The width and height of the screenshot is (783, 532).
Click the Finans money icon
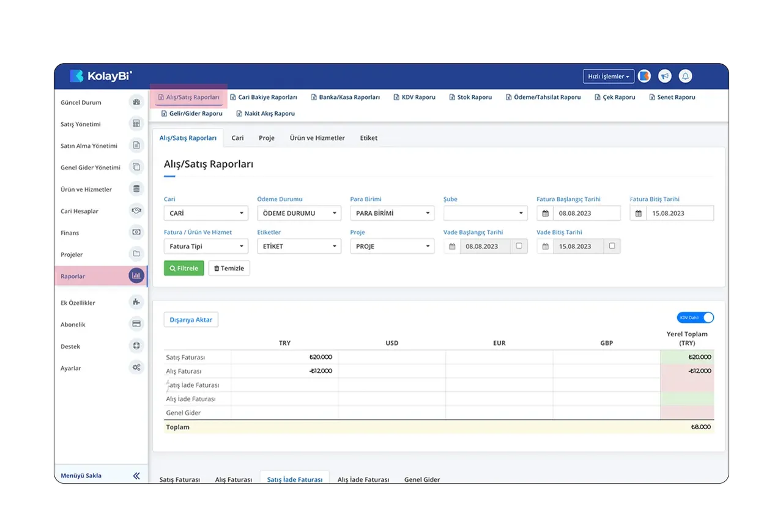point(136,232)
